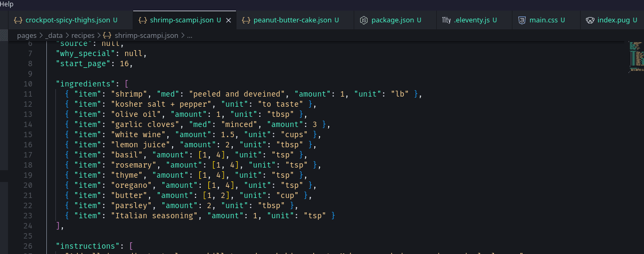Click the minimap code preview
The height and width of the screenshot is (254, 644).
tap(635, 56)
